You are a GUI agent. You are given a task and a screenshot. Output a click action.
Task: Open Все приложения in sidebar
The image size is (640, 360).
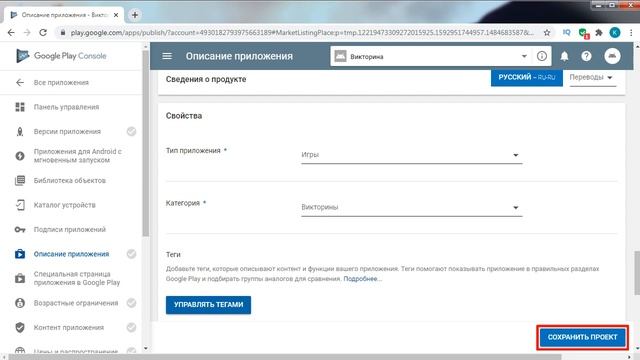point(61,82)
